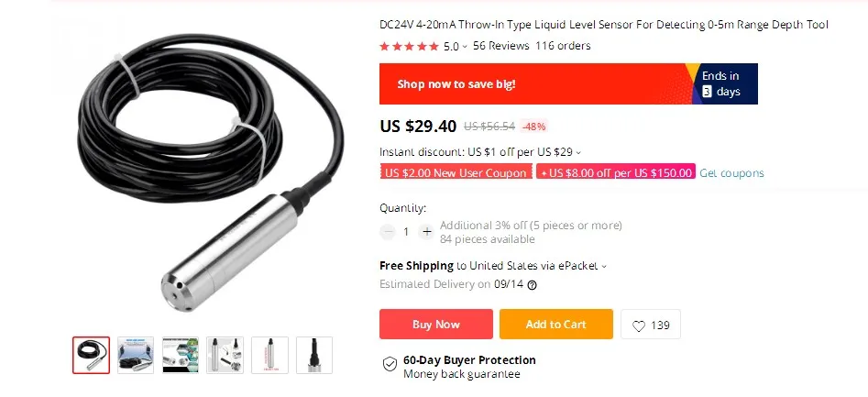Screen dimensions: 868x397
Task: Open the 56 Reviews link
Action: click(x=501, y=46)
